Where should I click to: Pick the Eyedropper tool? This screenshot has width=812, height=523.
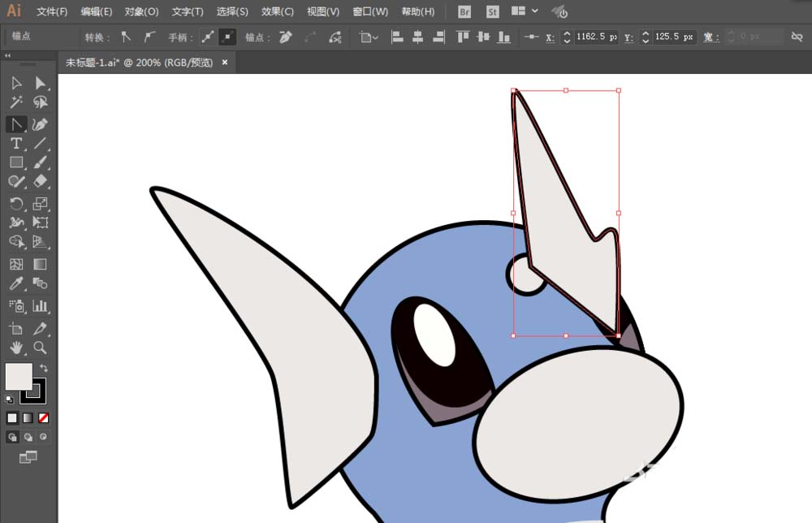pyautogui.click(x=16, y=283)
